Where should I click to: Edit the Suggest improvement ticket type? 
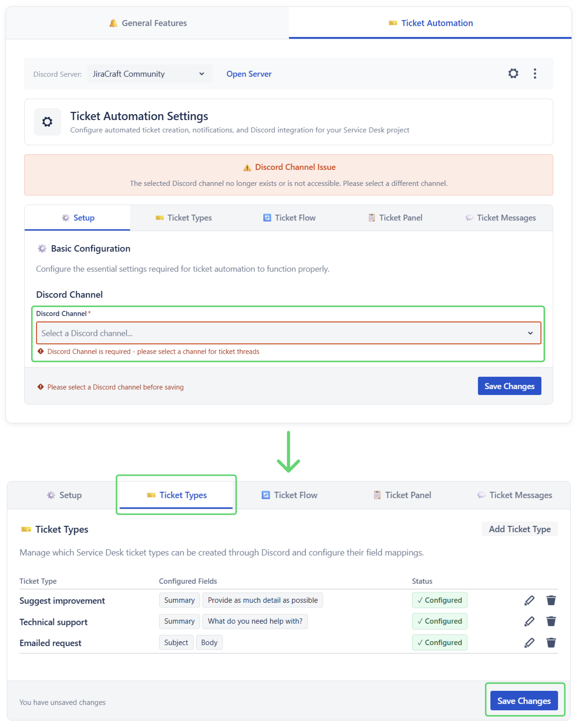pos(529,600)
